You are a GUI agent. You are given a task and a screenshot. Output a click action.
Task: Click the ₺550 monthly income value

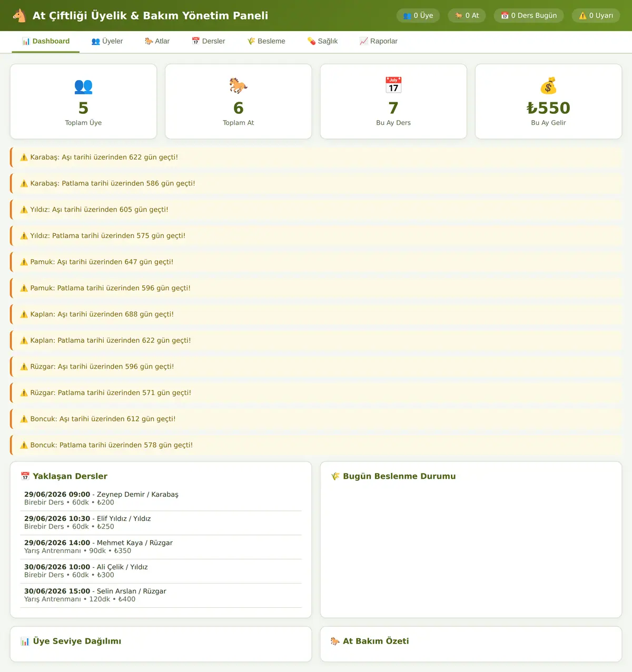pos(548,108)
